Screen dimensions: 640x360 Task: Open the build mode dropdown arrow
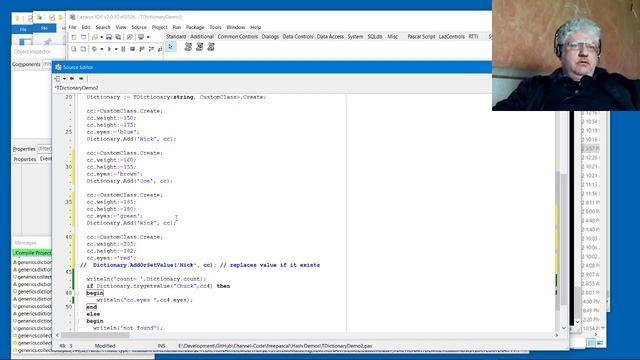[101, 49]
